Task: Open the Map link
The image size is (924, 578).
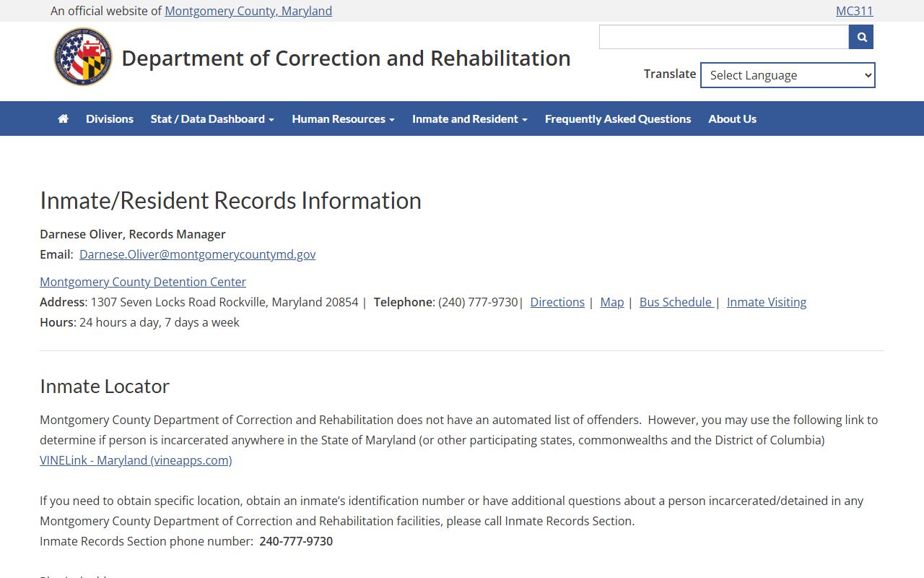Action: (x=612, y=302)
